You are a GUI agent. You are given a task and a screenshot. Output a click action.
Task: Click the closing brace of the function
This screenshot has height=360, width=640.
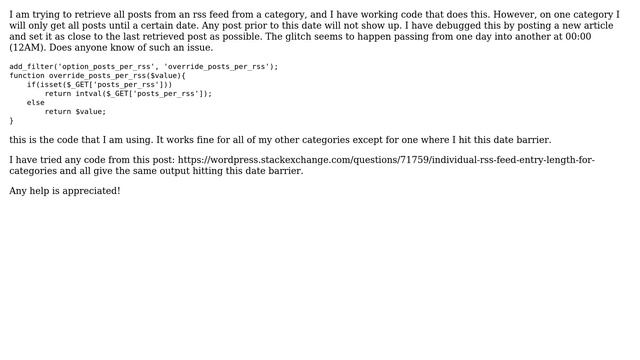point(11,121)
